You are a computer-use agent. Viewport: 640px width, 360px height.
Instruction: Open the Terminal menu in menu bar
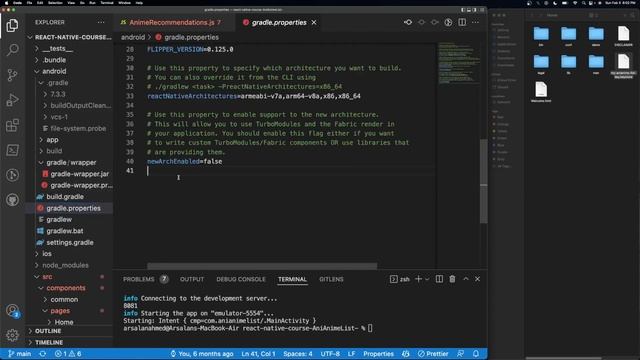(107, 3)
